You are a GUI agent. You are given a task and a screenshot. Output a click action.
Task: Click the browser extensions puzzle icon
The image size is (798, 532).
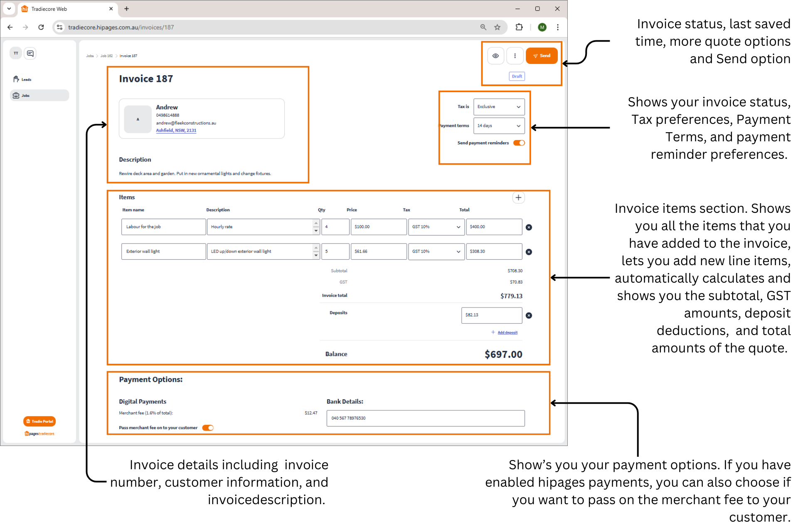(x=519, y=27)
